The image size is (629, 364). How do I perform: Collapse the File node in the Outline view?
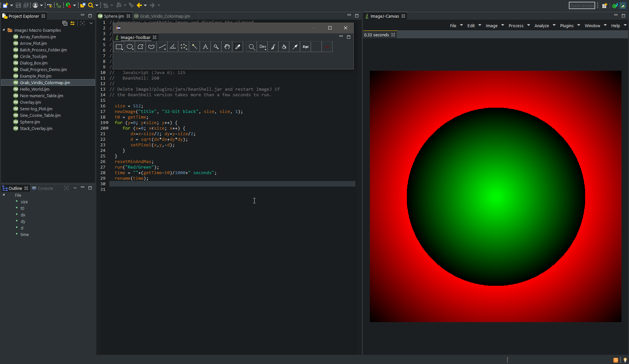[x=3, y=195]
